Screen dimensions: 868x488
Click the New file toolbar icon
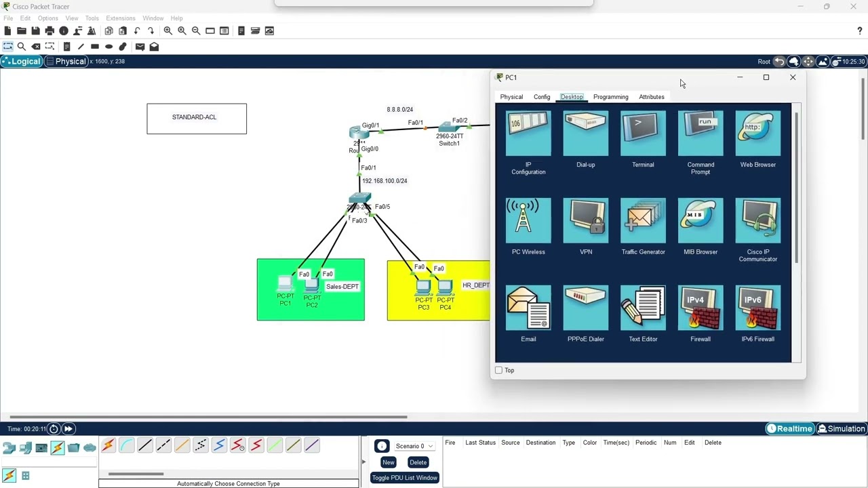[x=7, y=30]
